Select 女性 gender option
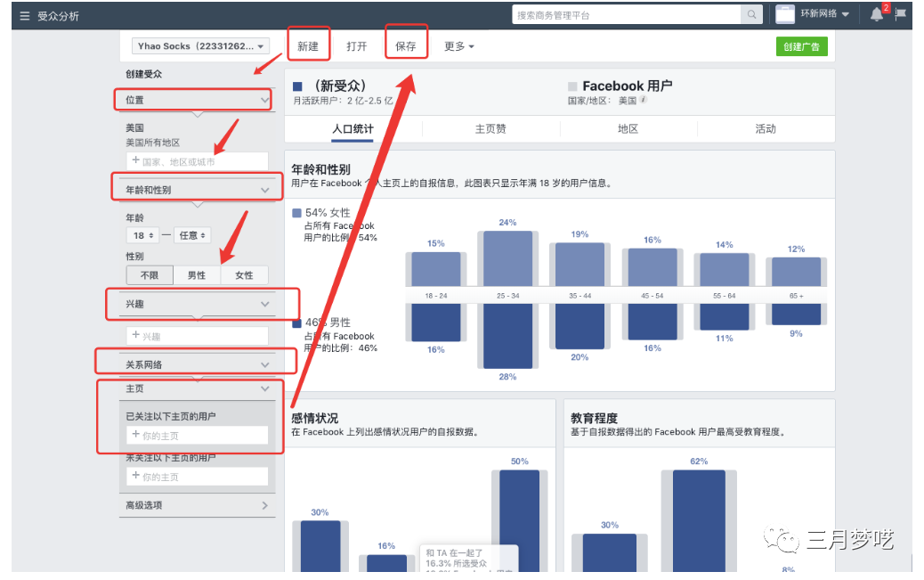The height and width of the screenshot is (580, 924). 244,275
